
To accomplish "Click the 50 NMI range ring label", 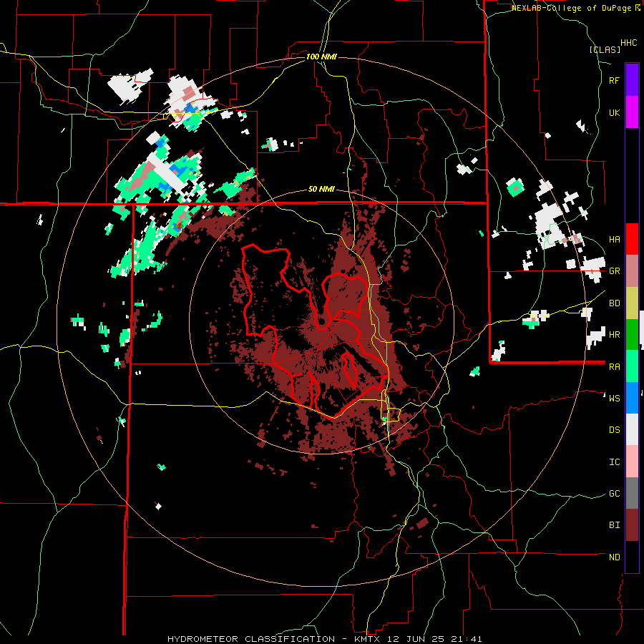I will coord(321,190).
